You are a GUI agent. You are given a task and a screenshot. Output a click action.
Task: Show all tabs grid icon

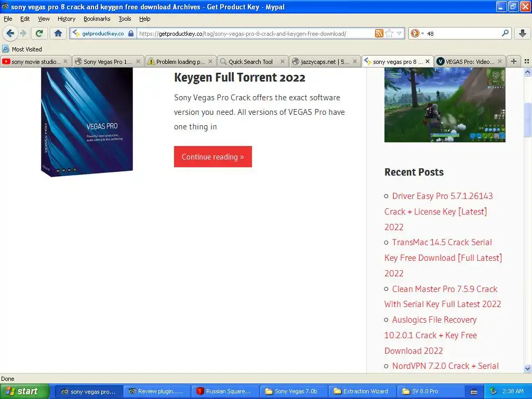point(527,61)
